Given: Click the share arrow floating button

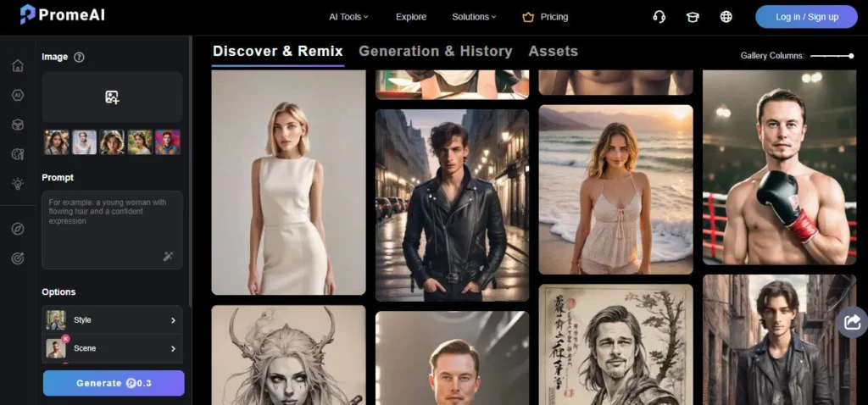Looking at the screenshot, I should tap(853, 322).
